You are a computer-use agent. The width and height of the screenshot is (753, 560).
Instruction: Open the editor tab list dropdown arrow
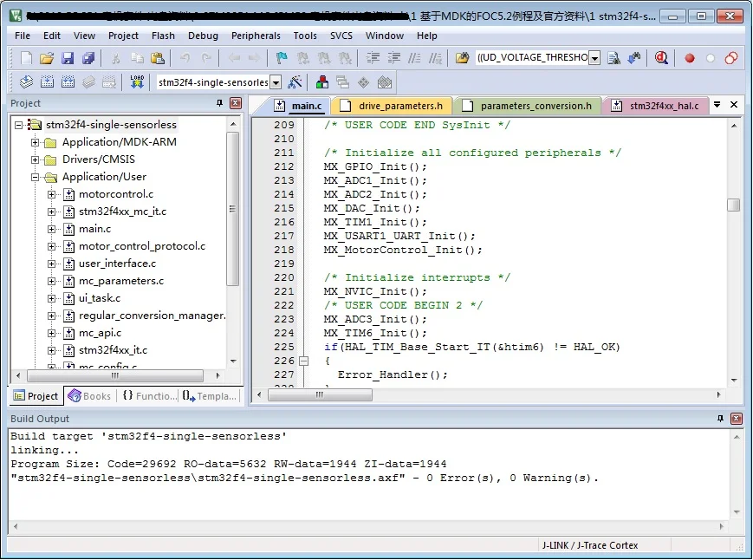click(717, 104)
